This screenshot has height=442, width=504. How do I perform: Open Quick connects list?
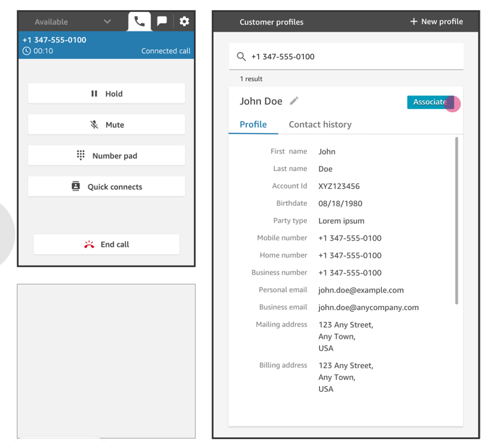107,187
